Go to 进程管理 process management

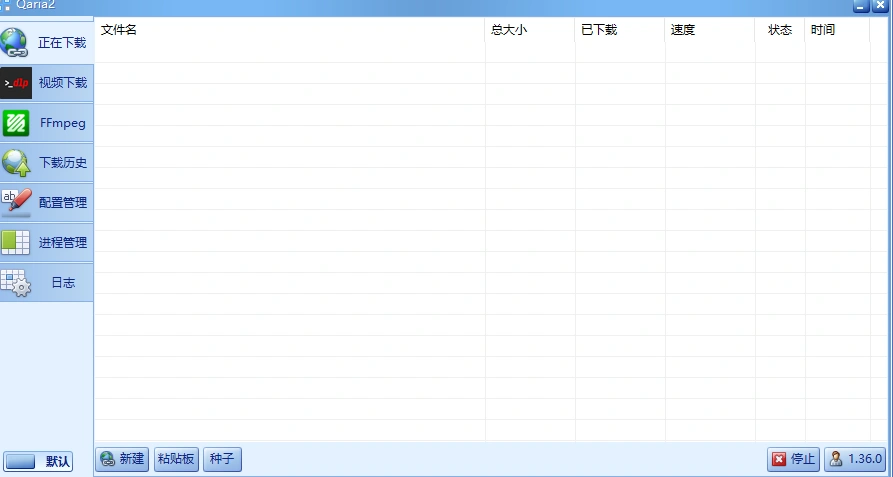[x=47, y=242]
